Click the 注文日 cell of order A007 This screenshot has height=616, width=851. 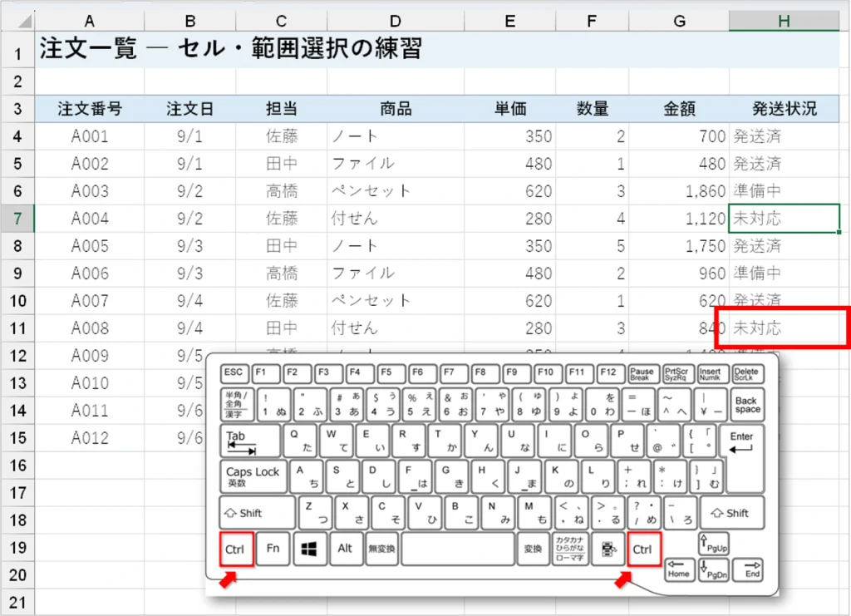pyautogui.click(x=190, y=301)
